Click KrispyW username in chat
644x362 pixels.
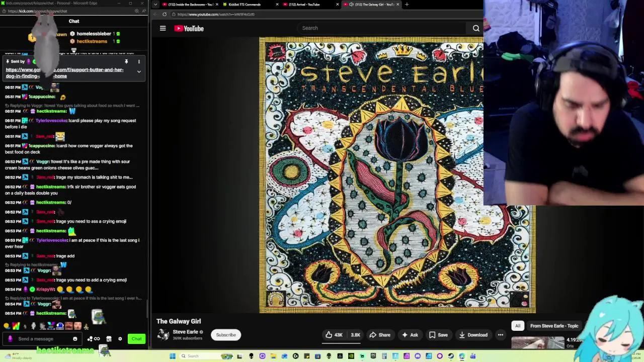tap(45, 290)
